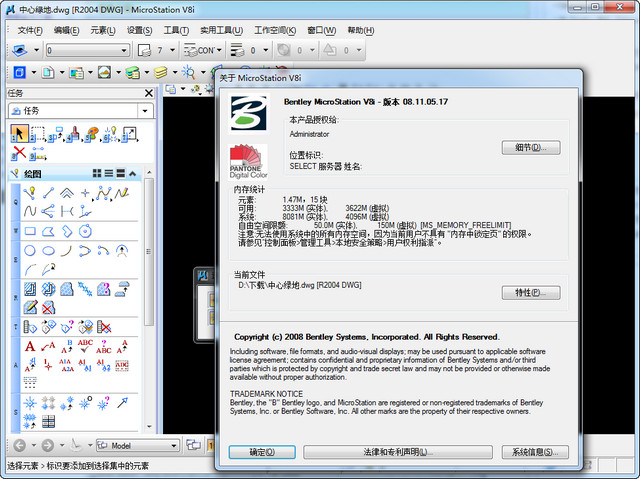Select the Place Active Line Terminator arrow tool
The width and height of the screenshot is (640, 479).
[122, 403]
